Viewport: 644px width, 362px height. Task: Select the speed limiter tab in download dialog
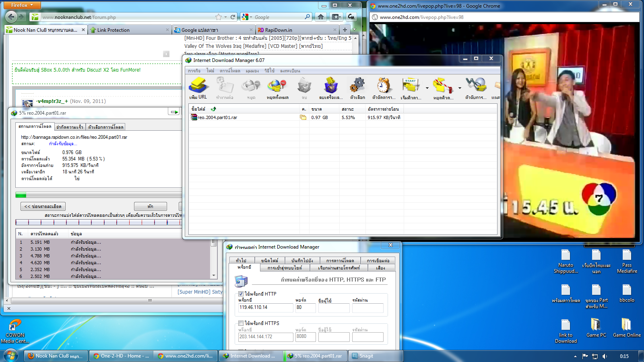pyautogui.click(x=70, y=127)
